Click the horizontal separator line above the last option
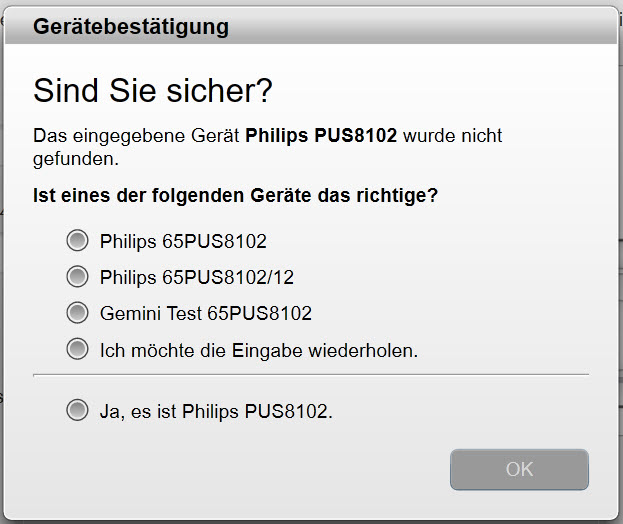623x524 pixels. (311, 375)
